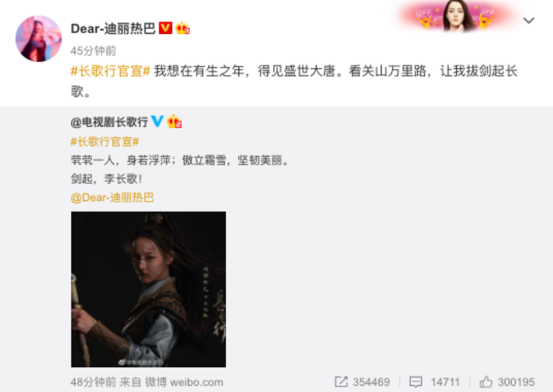Click the Dear-迪丽热巴 username
Viewport: 553px width, 392px height.
(113, 28)
